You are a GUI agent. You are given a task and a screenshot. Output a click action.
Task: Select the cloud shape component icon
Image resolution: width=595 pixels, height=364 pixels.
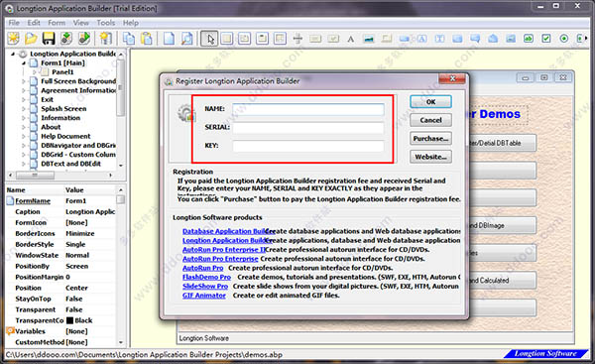pyautogui.click(x=493, y=39)
